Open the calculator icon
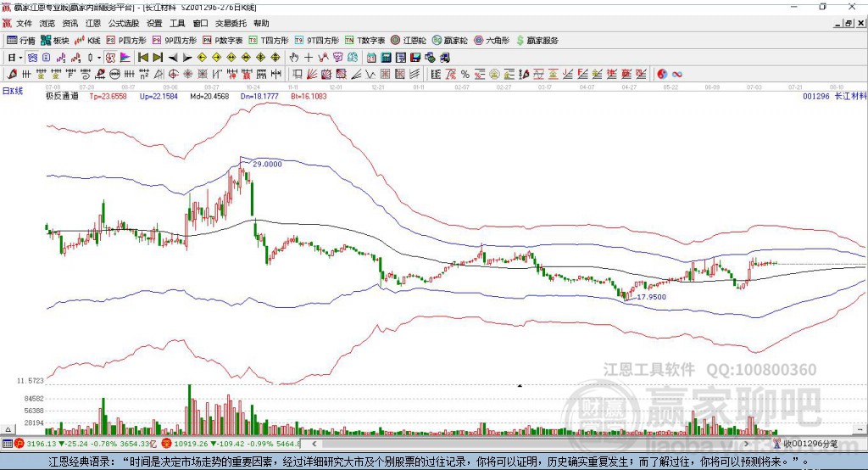This screenshot has width=868, height=470. click(x=387, y=58)
